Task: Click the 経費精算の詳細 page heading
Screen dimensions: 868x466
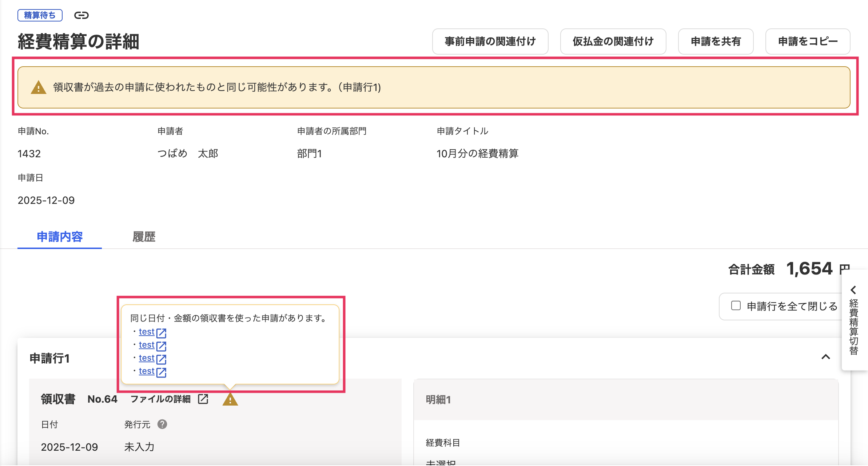Action: (79, 42)
